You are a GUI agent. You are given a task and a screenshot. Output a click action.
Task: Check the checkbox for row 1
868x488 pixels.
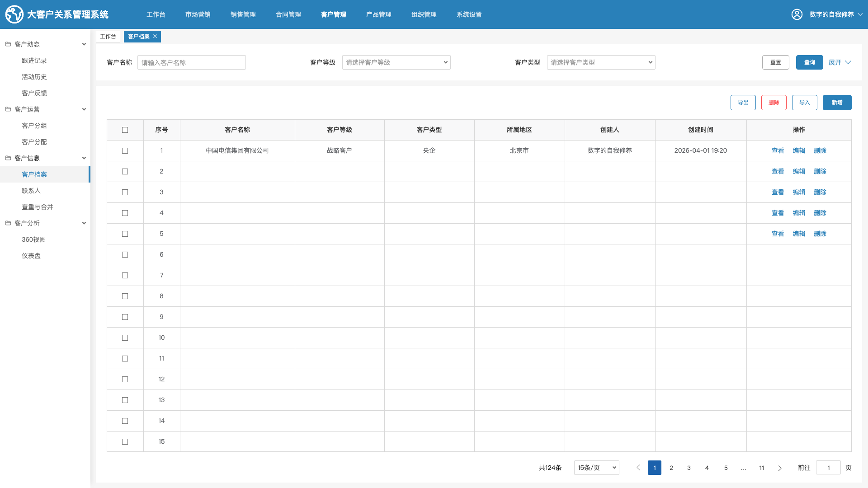pyautogui.click(x=125, y=151)
